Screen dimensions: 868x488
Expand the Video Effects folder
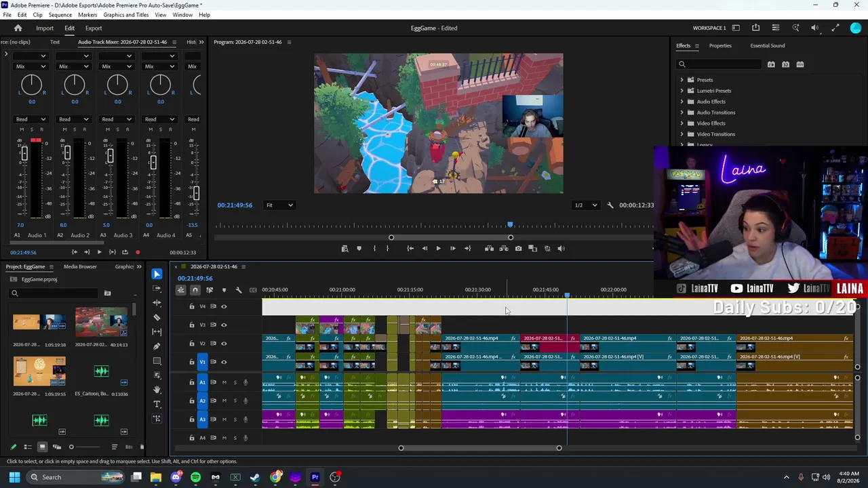coord(682,123)
